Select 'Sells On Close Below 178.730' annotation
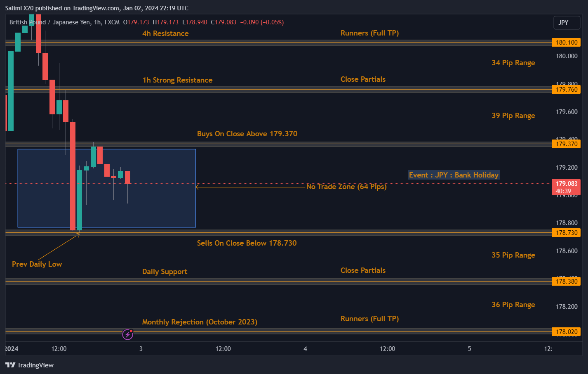Image resolution: width=588 pixels, height=374 pixels. click(x=247, y=243)
